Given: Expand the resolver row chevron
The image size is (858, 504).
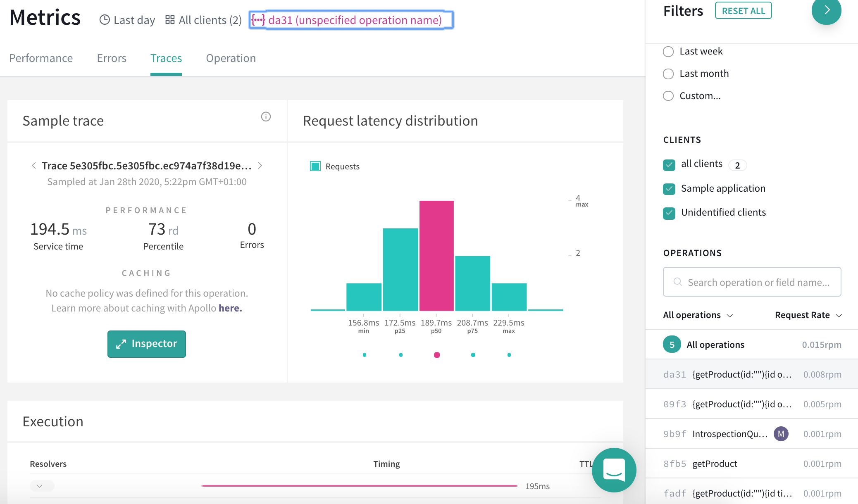Looking at the screenshot, I should pos(40,486).
